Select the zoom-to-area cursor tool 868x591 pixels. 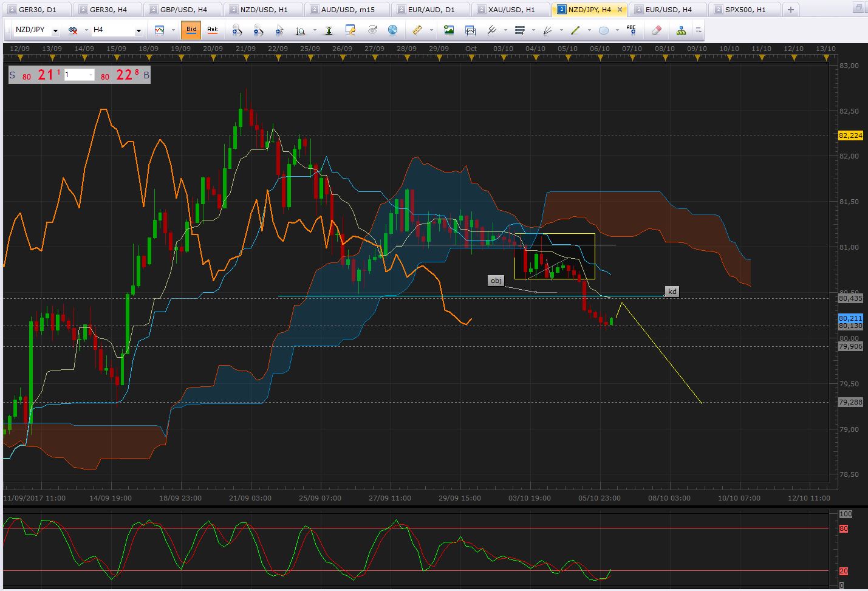[x=279, y=30]
